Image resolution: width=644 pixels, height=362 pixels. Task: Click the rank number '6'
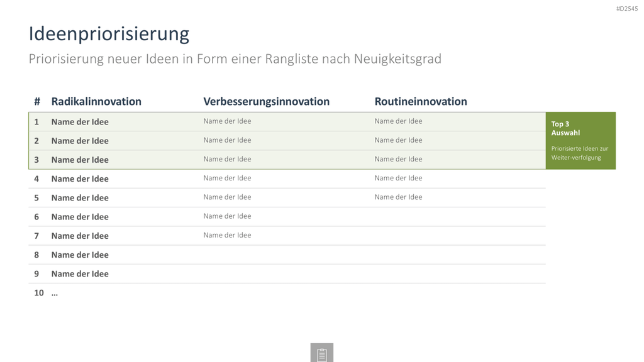tap(36, 217)
